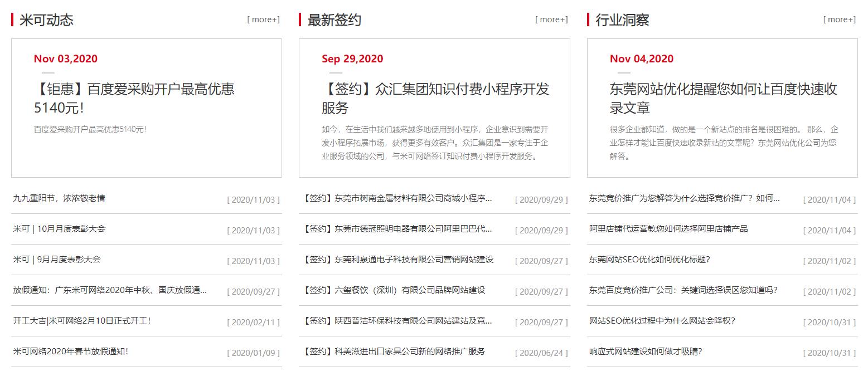Open more 行业洞察 articles with [more+]
Screen dimensions: 868x376
point(840,19)
